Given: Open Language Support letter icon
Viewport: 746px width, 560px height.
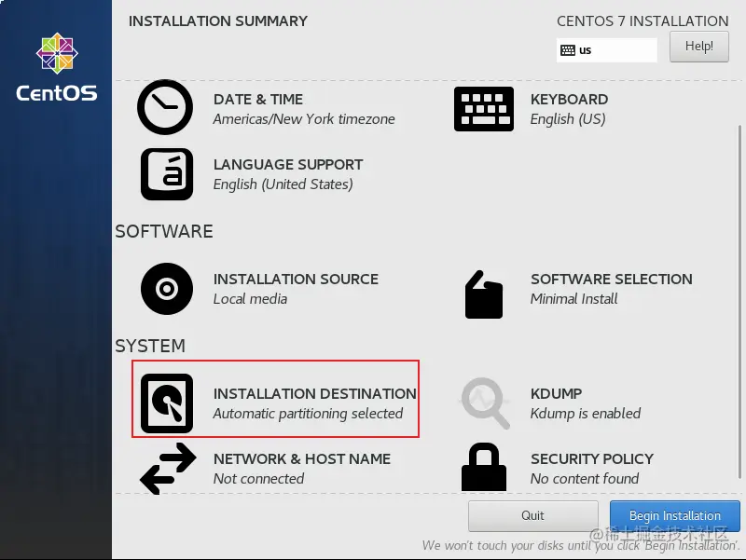Looking at the screenshot, I should click(167, 174).
